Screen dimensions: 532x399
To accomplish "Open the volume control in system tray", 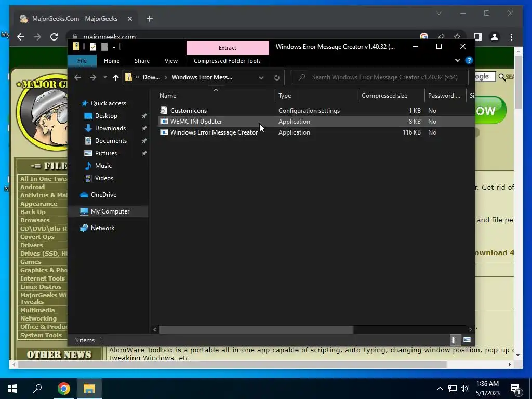I will [464, 389].
